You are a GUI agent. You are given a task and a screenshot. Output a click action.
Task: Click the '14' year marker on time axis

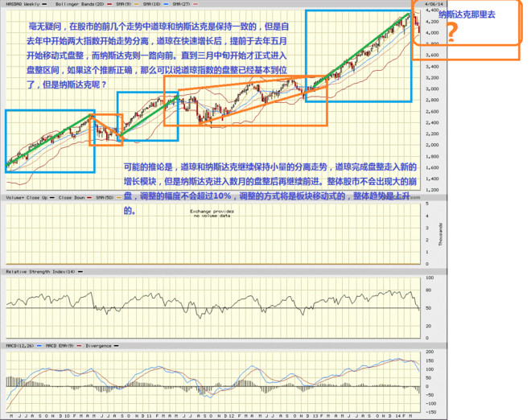pyautogui.click(x=398, y=416)
